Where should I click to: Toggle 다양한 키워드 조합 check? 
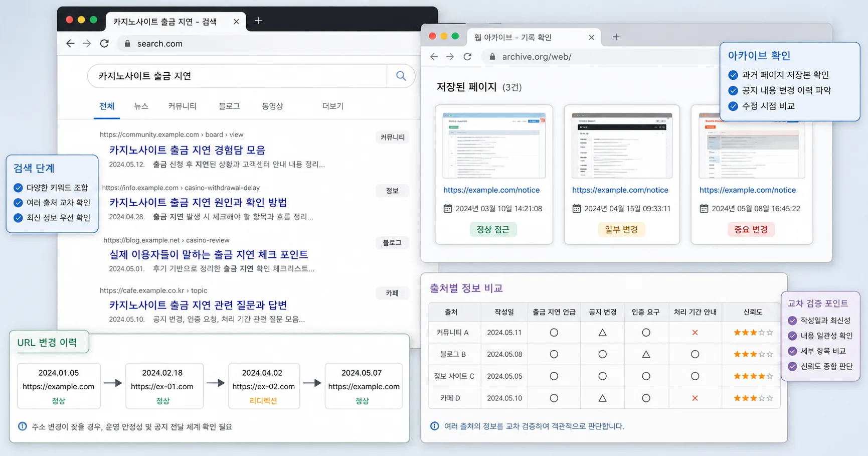(18, 188)
